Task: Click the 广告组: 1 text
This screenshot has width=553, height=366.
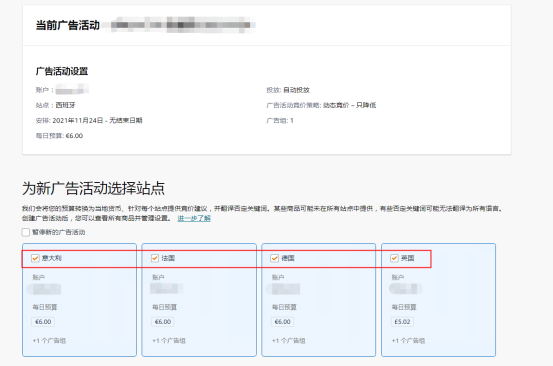Action: (x=280, y=121)
